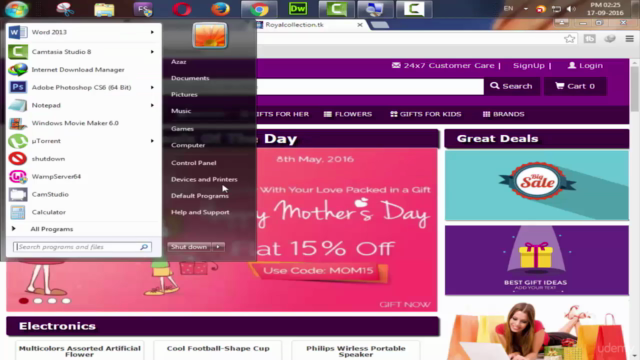Screen dimensions: 640x360
Task: Click the Search button on the website
Action: [x=511, y=86]
